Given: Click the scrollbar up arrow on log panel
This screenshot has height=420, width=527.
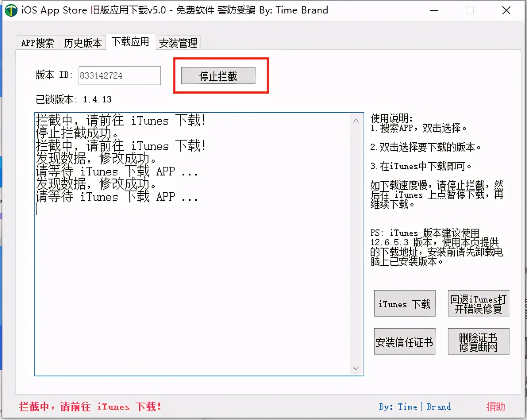Looking at the screenshot, I should [x=356, y=120].
